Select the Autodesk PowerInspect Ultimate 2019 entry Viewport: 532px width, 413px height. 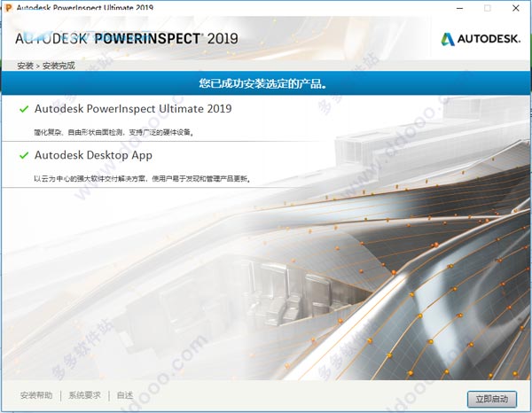point(133,108)
